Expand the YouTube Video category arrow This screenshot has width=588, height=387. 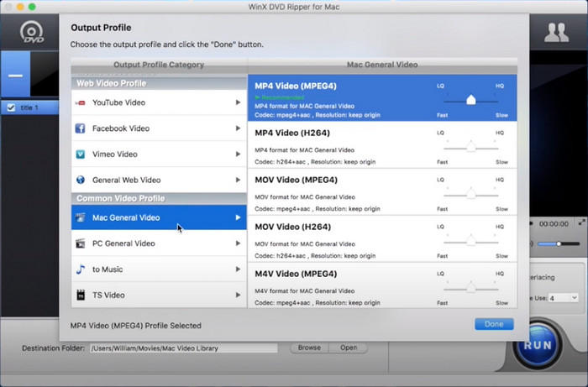coord(238,102)
